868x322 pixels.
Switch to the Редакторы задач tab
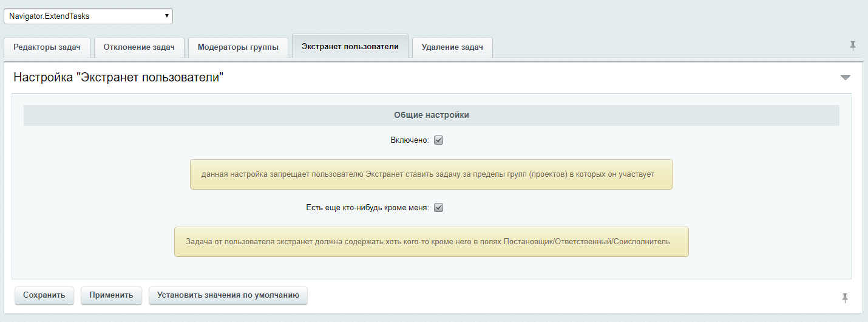[47, 47]
